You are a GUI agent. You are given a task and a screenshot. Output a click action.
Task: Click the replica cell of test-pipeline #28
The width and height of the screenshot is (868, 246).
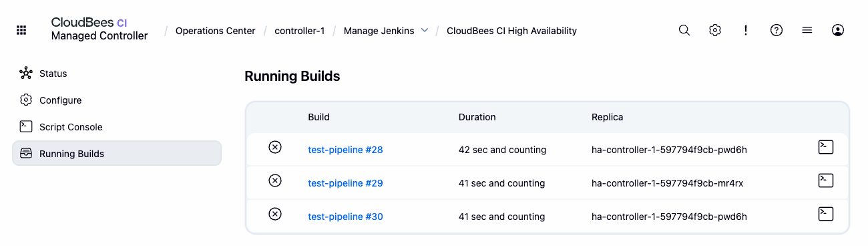[x=670, y=150]
